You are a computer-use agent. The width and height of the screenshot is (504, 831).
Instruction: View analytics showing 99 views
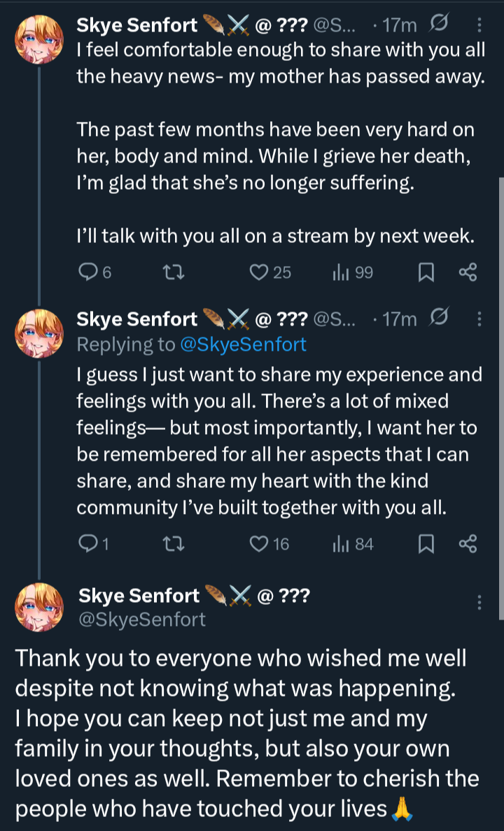341,272
